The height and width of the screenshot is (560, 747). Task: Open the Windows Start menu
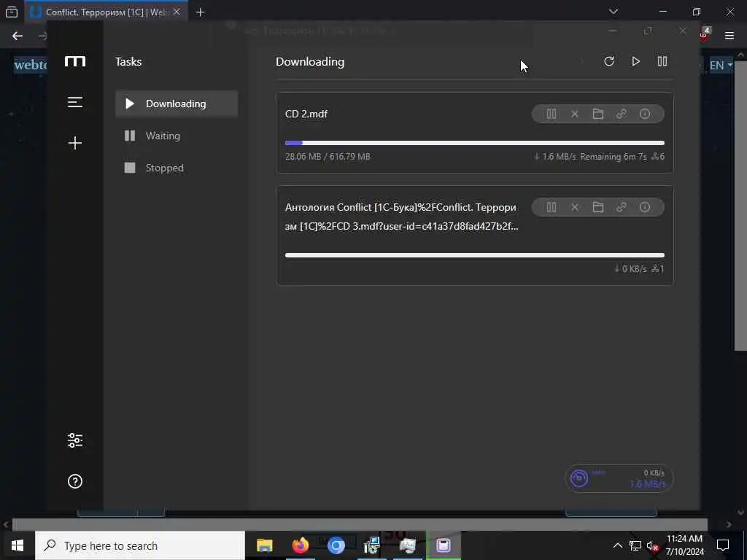18,545
